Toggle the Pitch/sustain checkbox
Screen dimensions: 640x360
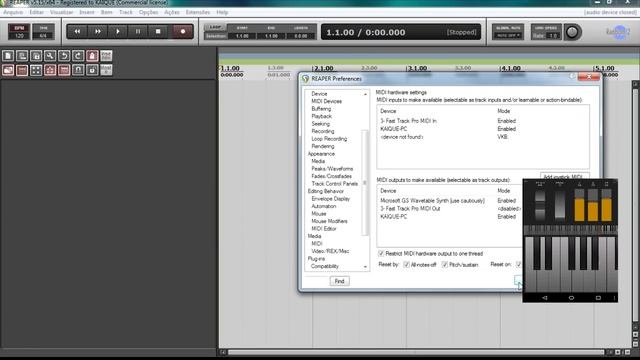444,264
